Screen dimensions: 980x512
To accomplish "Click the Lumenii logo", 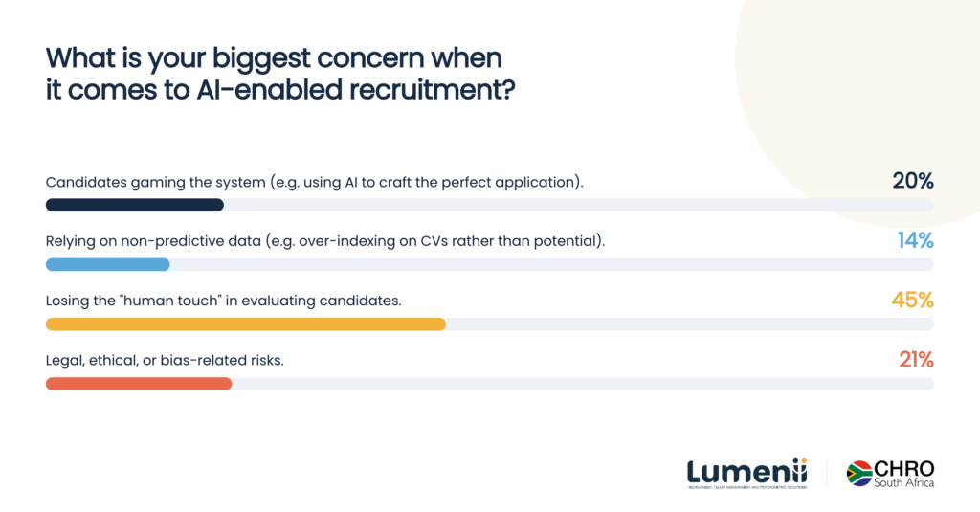I will coord(746,473).
